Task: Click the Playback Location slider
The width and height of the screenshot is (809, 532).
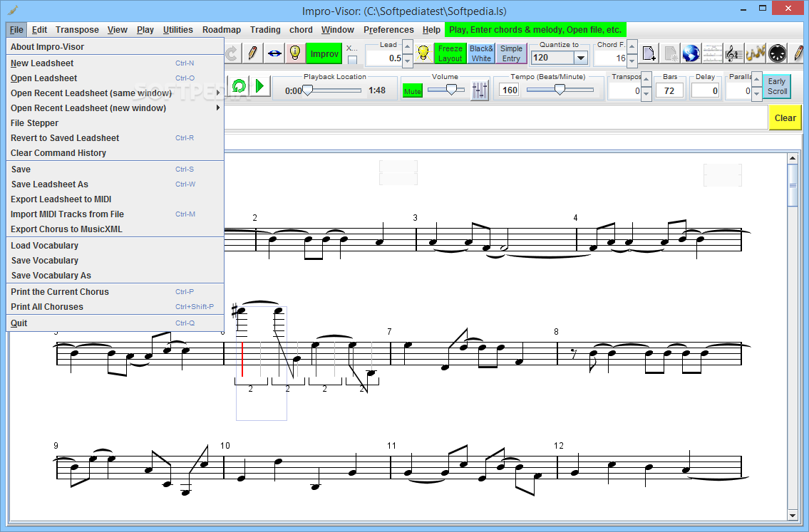Action: point(332,90)
